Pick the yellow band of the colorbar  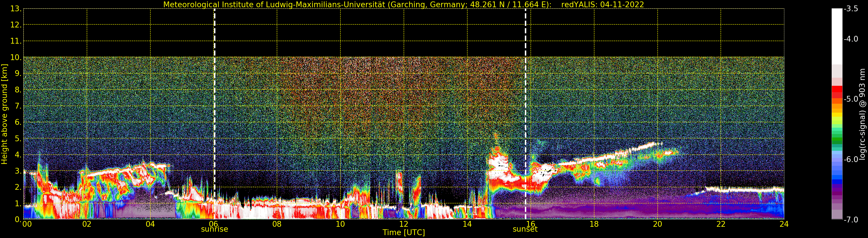click(837, 115)
